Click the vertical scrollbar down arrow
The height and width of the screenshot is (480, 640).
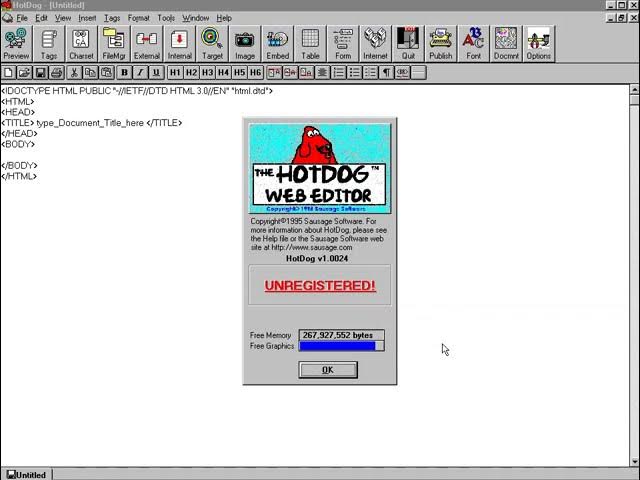tap(635, 461)
